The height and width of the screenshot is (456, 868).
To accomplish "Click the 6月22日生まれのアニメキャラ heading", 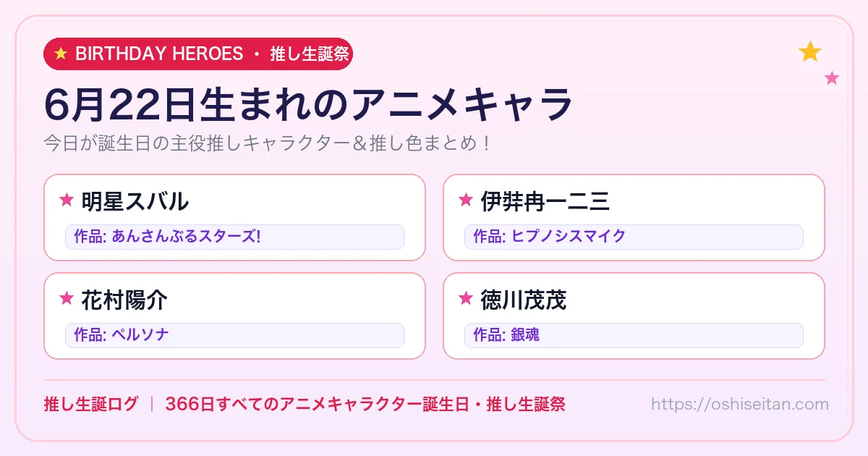I will [308, 106].
